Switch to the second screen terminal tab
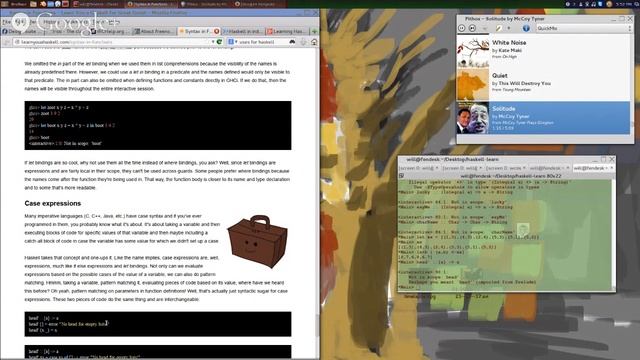The height and width of the screenshot is (360, 640). point(462,168)
